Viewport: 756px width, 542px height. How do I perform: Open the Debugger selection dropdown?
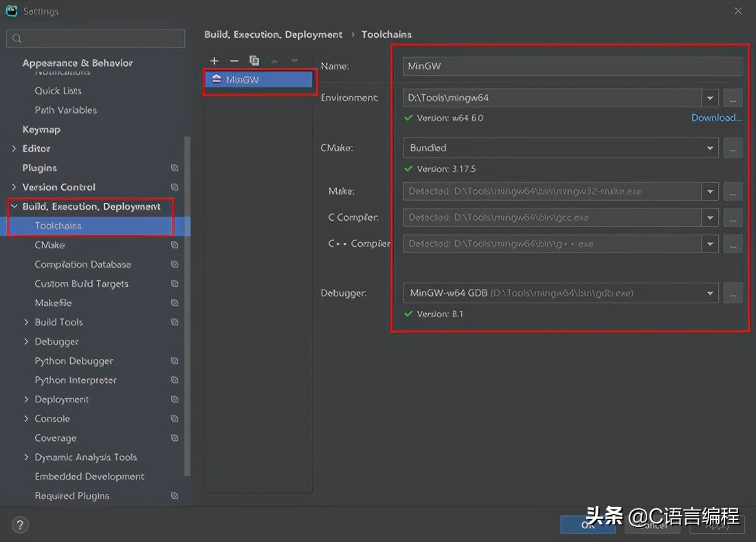[x=710, y=292]
